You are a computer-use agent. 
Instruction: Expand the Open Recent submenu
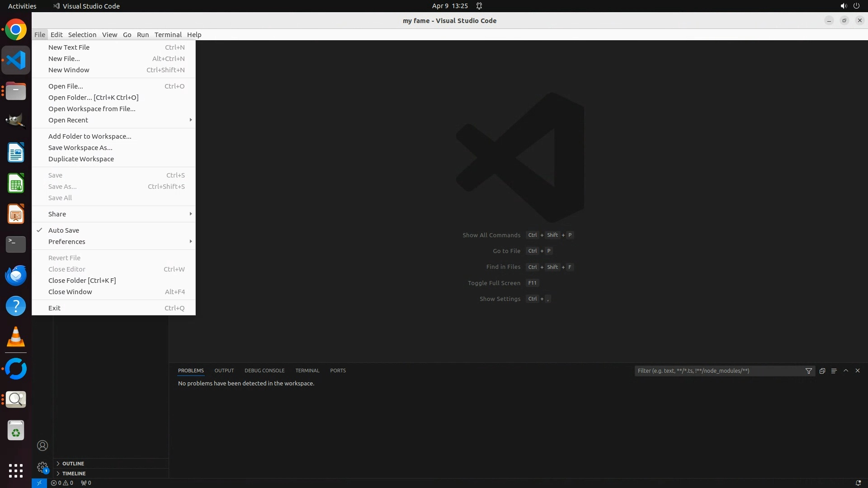pyautogui.click(x=68, y=120)
